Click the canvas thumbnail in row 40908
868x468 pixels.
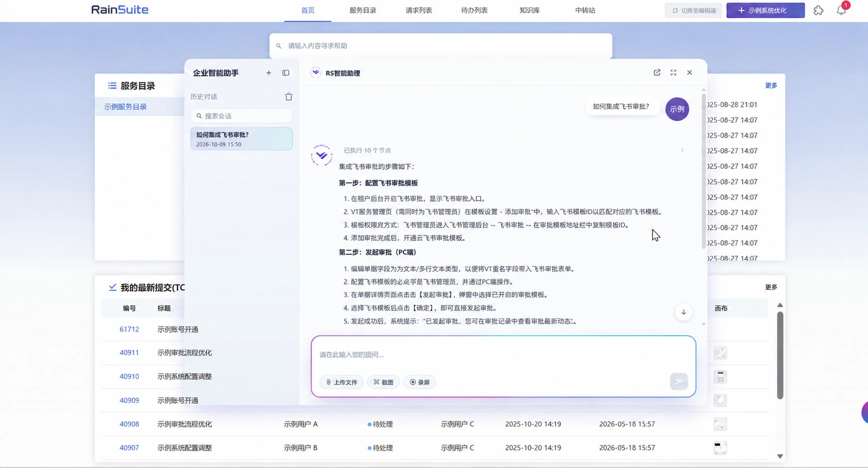coord(720,424)
